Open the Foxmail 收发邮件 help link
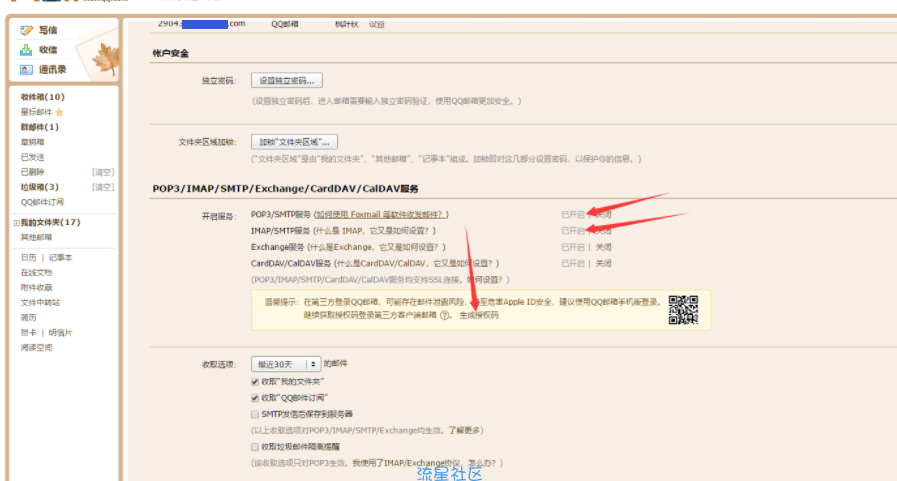This screenshot has height=481, width=897. tap(380, 214)
